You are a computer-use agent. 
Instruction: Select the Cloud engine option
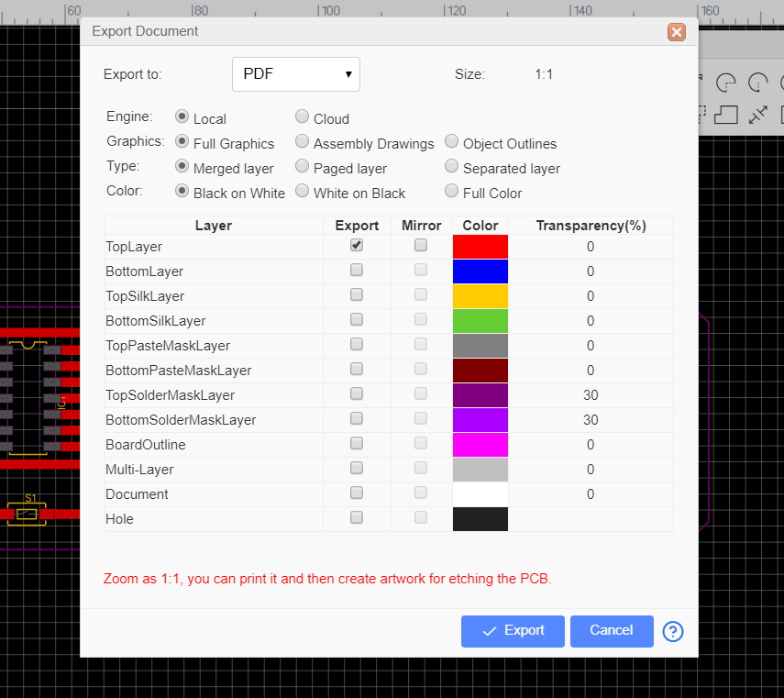302,116
